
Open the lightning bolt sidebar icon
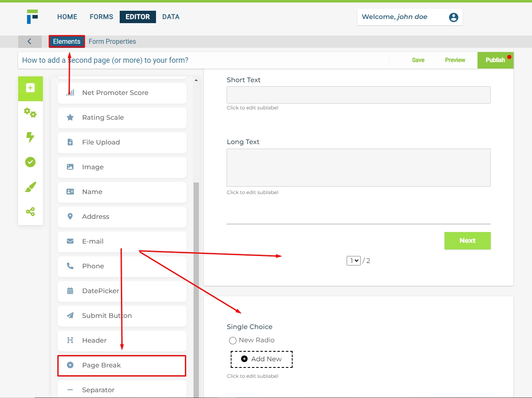tap(30, 137)
